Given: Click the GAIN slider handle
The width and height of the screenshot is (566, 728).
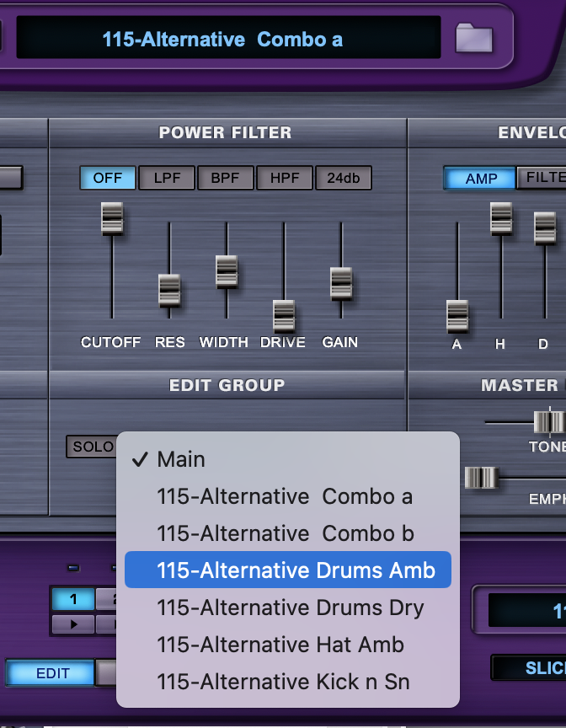Looking at the screenshot, I should click(x=341, y=283).
